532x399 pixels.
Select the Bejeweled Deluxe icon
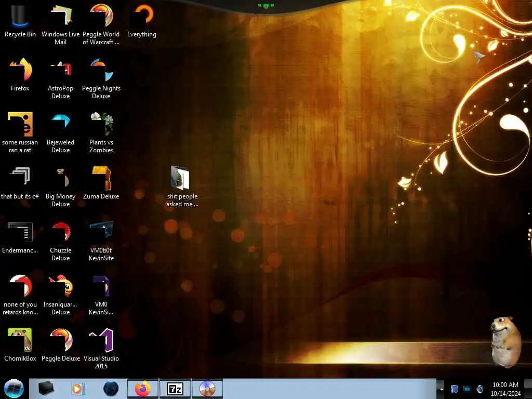pos(60,132)
